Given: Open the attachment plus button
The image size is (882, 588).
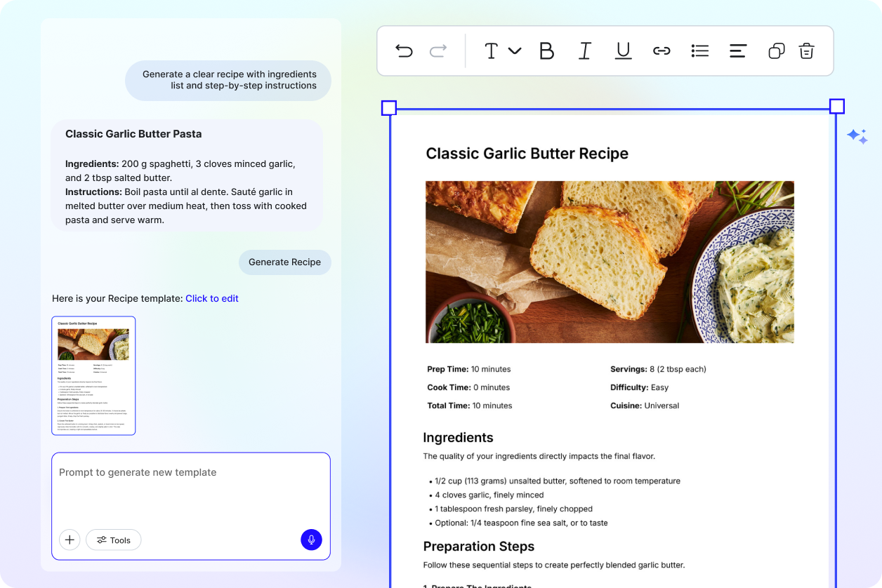Looking at the screenshot, I should coord(69,540).
